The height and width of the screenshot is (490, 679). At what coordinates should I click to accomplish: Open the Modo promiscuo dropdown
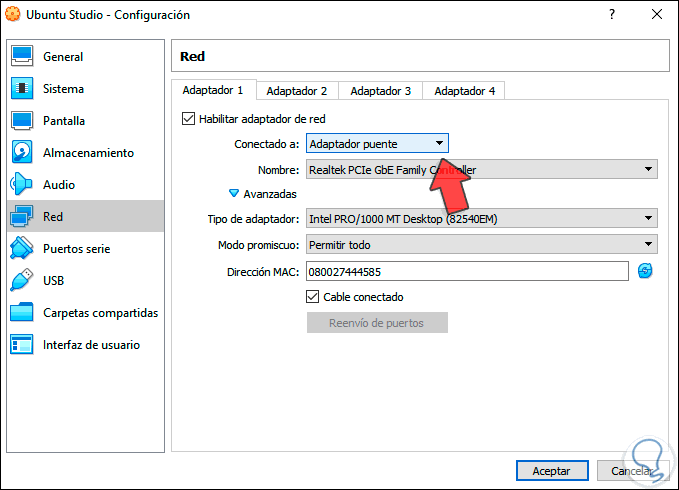tap(481, 245)
